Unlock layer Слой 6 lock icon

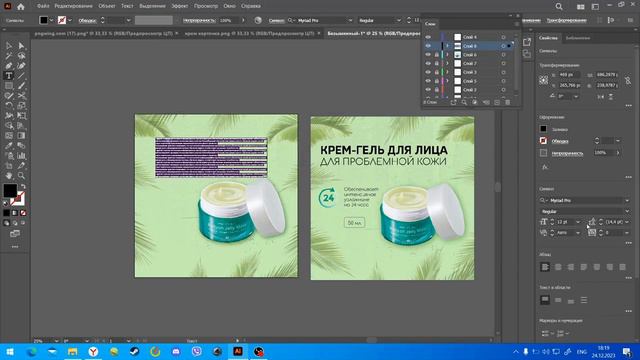436,55
